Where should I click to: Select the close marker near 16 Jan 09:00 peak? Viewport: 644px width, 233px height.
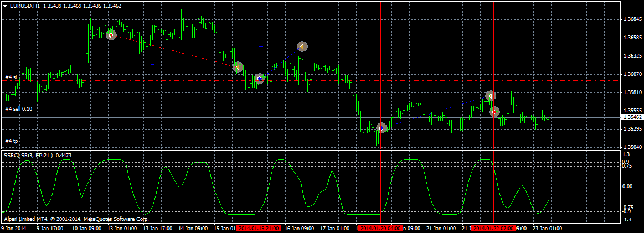click(x=302, y=46)
